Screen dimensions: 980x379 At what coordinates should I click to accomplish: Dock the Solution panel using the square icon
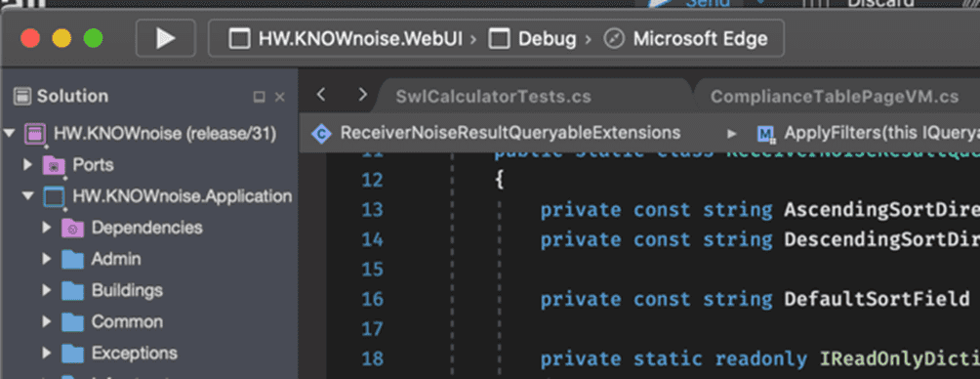click(259, 97)
